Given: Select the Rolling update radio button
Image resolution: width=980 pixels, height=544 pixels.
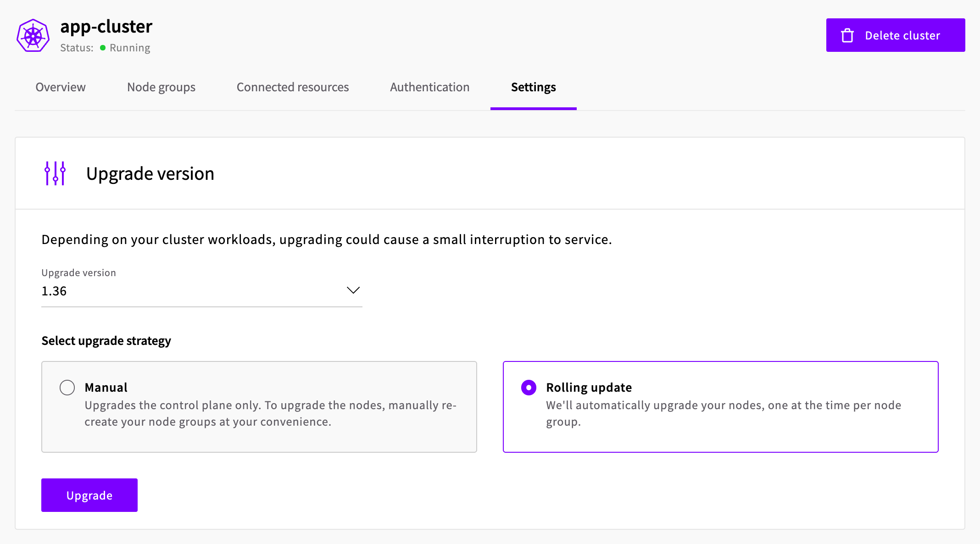Looking at the screenshot, I should [x=529, y=388].
